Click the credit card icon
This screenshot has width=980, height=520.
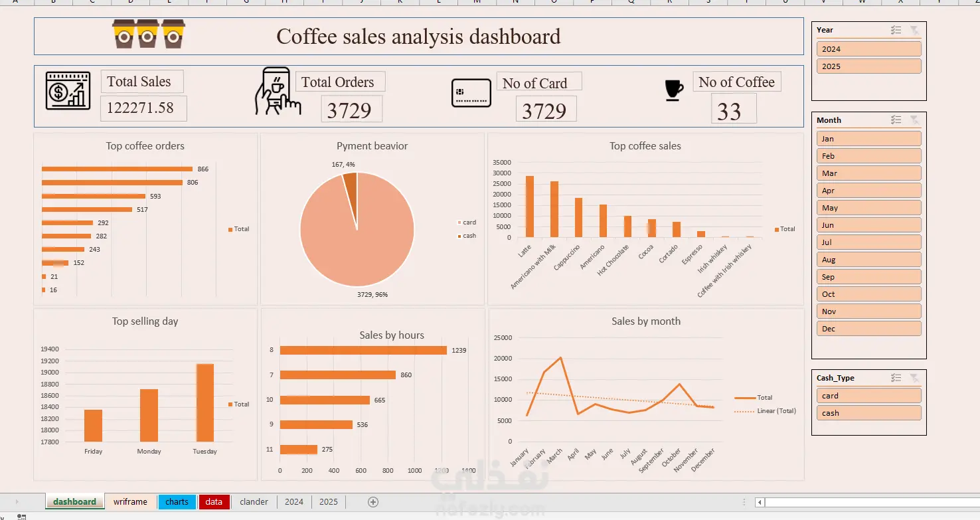coord(471,93)
